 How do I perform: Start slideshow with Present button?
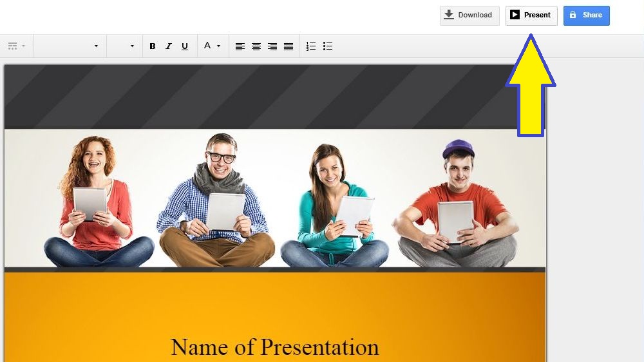point(531,15)
